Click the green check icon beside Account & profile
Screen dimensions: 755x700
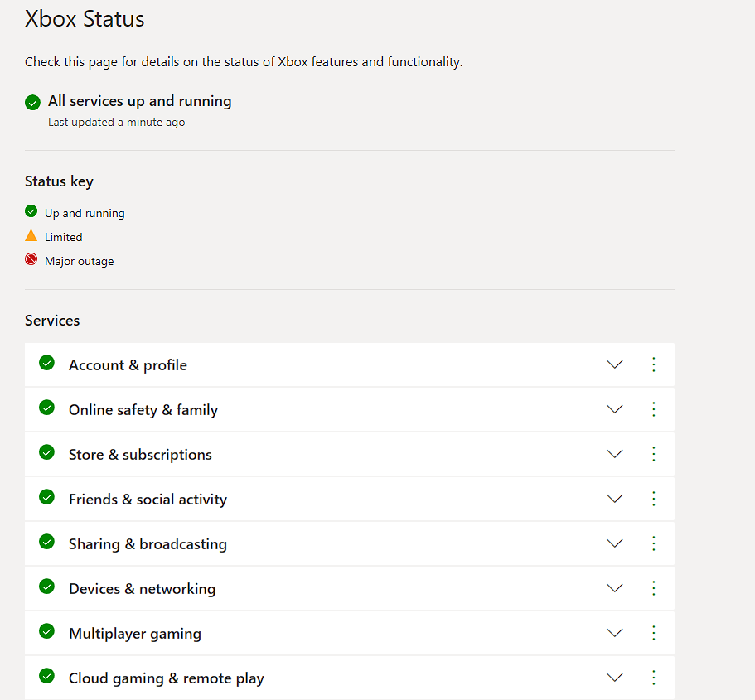[x=46, y=363]
